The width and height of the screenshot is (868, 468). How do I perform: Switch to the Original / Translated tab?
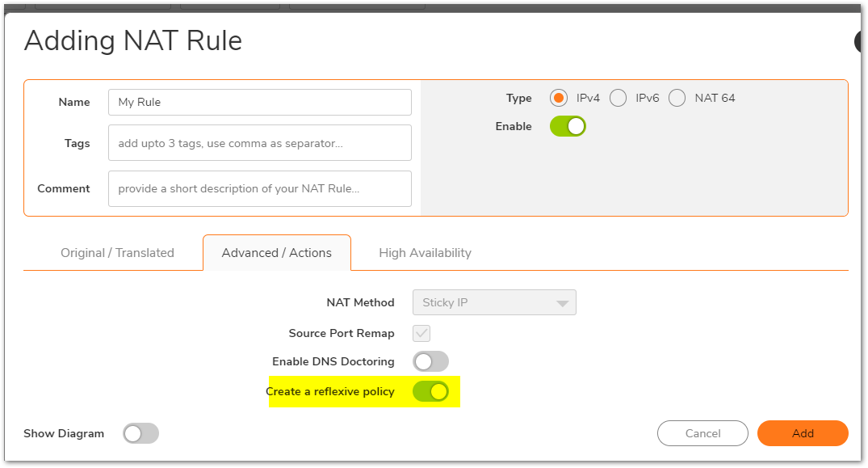pos(117,253)
